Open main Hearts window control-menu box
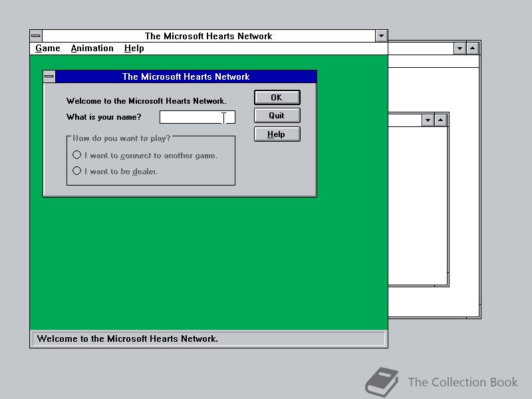The width and height of the screenshot is (532, 399). tap(36, 36)
